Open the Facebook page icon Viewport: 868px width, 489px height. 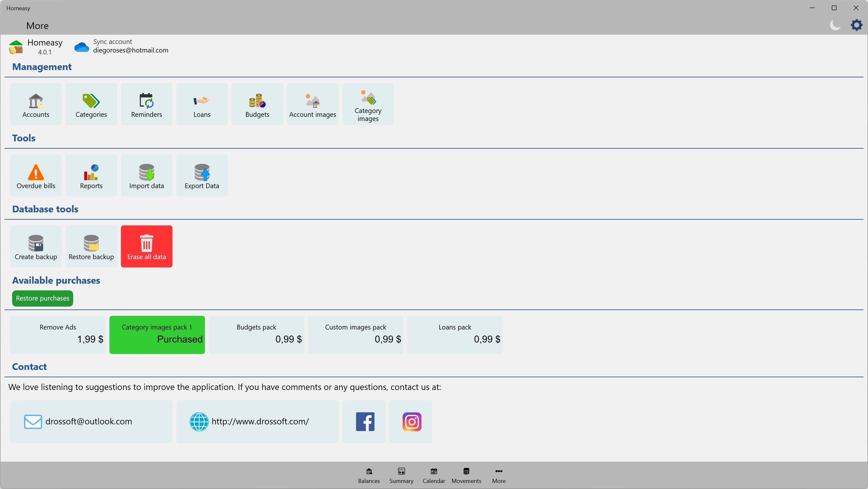365,422
